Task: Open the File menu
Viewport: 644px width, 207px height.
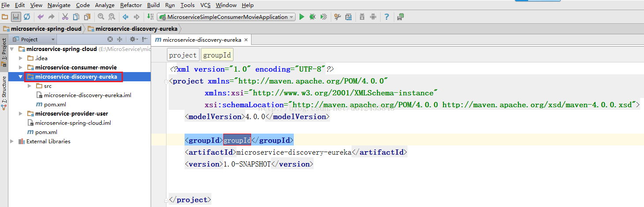Action: (6, 5)
